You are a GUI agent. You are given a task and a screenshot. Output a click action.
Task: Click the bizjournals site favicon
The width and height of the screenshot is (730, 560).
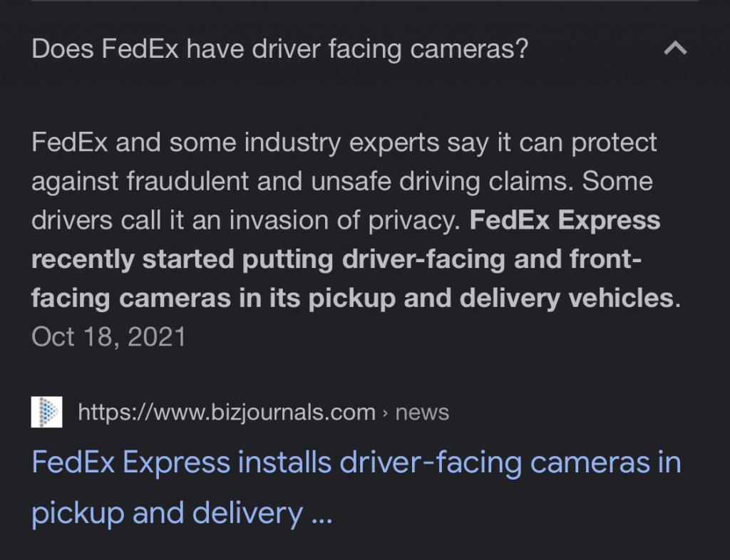[x=46, y=412]
